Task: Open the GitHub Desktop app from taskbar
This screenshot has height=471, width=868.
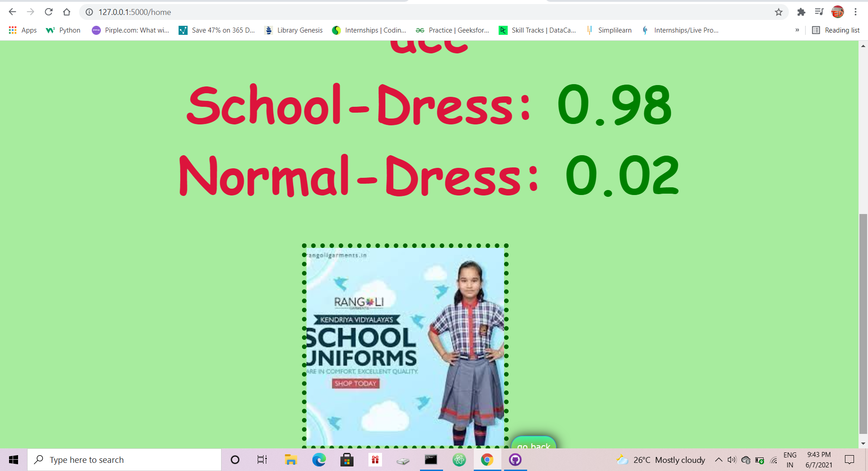Action: 516,460
